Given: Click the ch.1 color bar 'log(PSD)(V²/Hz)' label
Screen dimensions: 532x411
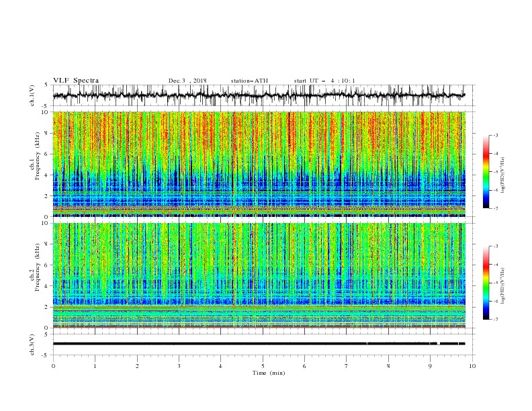Looking at the screenshot, I should pyautogui.click(x=502, y=175).
